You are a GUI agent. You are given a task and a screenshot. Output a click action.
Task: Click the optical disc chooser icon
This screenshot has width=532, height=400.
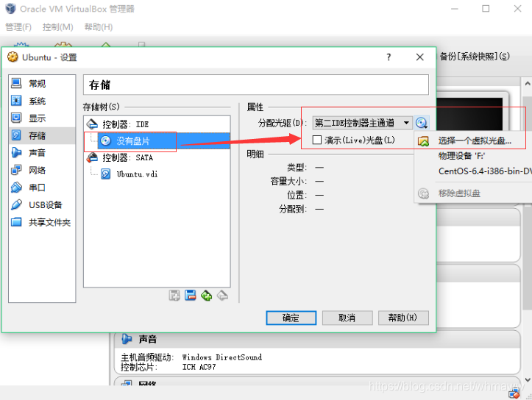pos(422,123)
